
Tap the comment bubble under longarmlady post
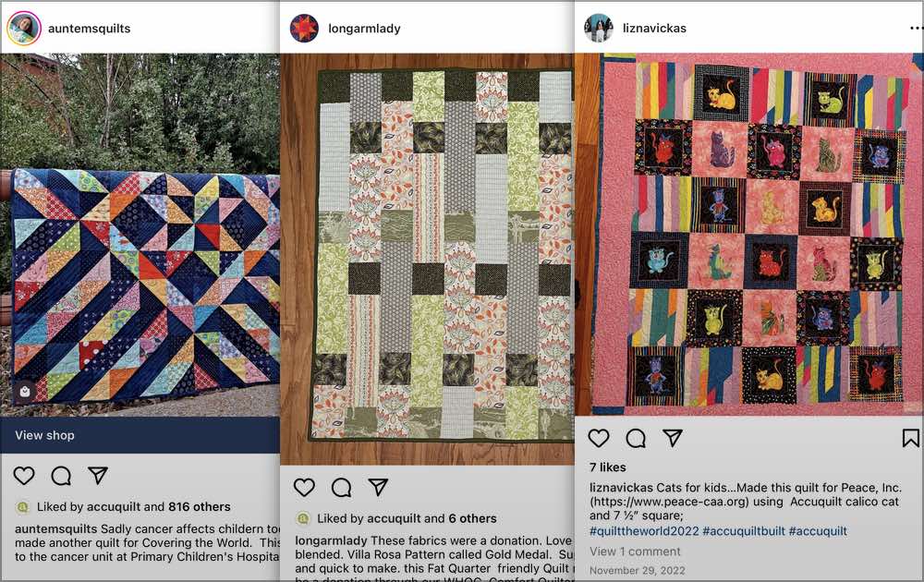(341, 487)
